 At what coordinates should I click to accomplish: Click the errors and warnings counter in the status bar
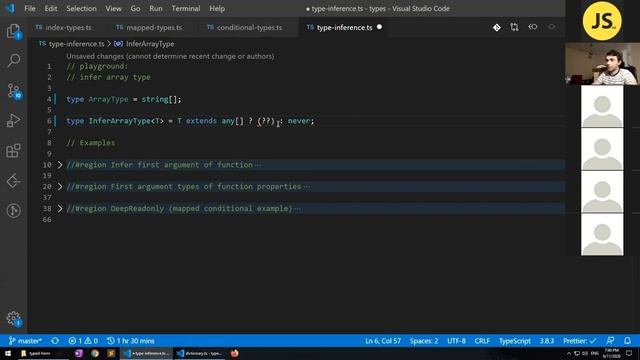click(x=83, y=341)
